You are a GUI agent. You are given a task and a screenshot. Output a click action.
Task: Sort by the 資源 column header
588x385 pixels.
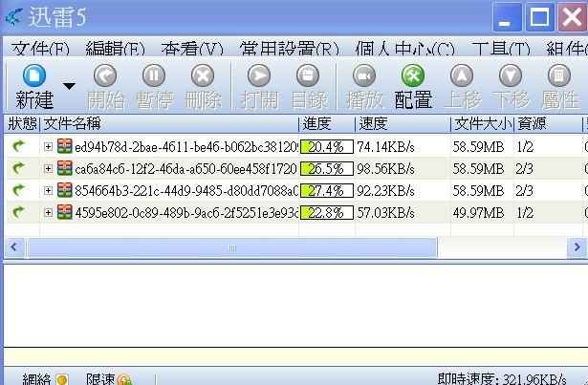pyautogui.click(x=548, y=123)
